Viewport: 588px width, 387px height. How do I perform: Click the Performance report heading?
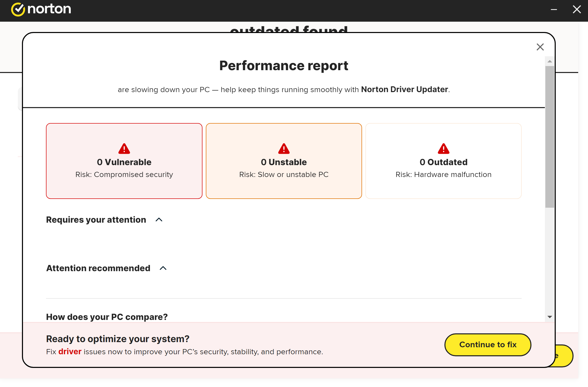pos(284,66)
